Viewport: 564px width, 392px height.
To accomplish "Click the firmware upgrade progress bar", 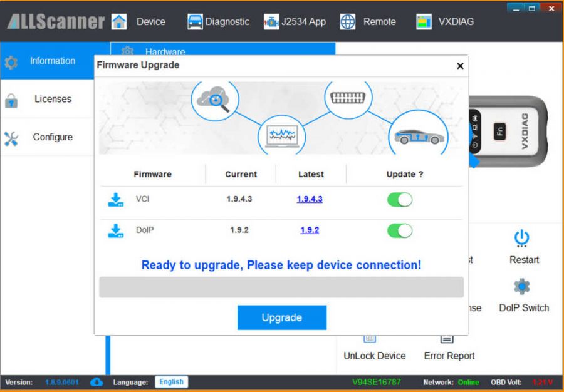I will tap(281, 287).
